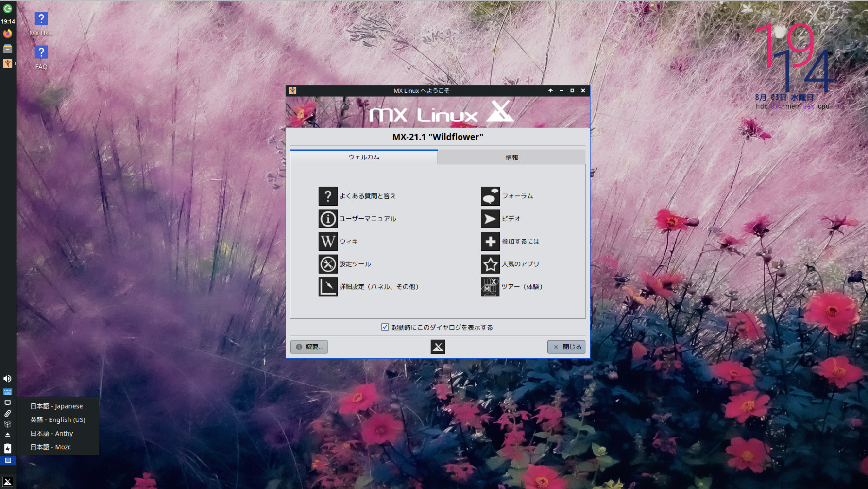Select 日本語 - Japanese input method
Screen dimensions: 868x489
click(56, 406)
